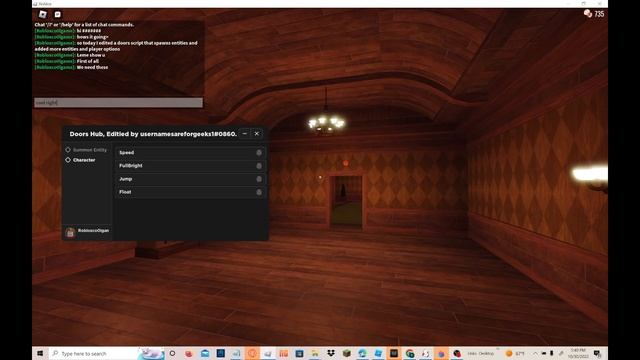Walk through the doorway ahead

pos(346,201)
